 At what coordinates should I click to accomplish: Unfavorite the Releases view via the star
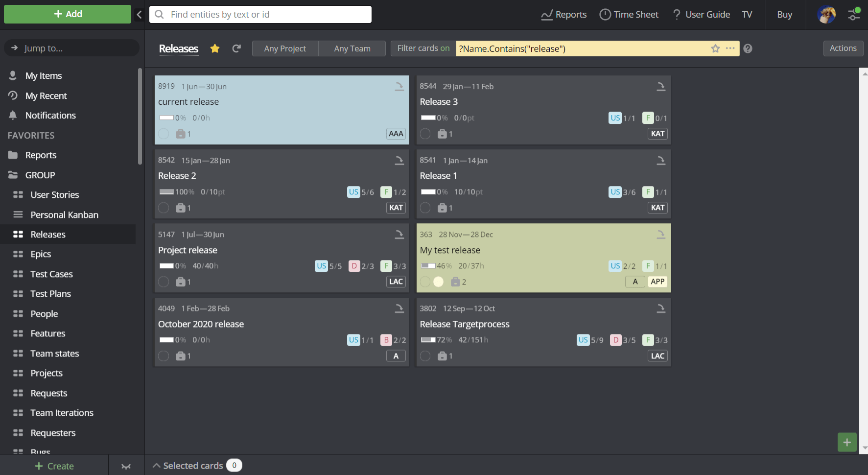(215, 48)
